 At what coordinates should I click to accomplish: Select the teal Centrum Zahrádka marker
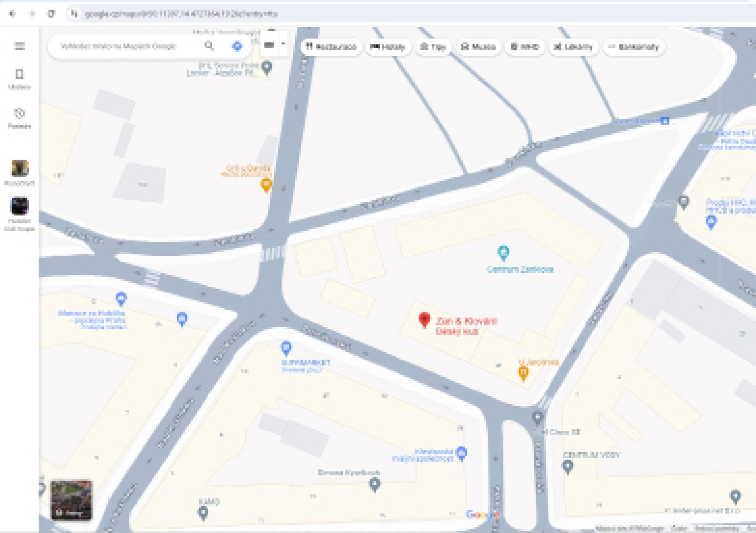tap(503, 252)
